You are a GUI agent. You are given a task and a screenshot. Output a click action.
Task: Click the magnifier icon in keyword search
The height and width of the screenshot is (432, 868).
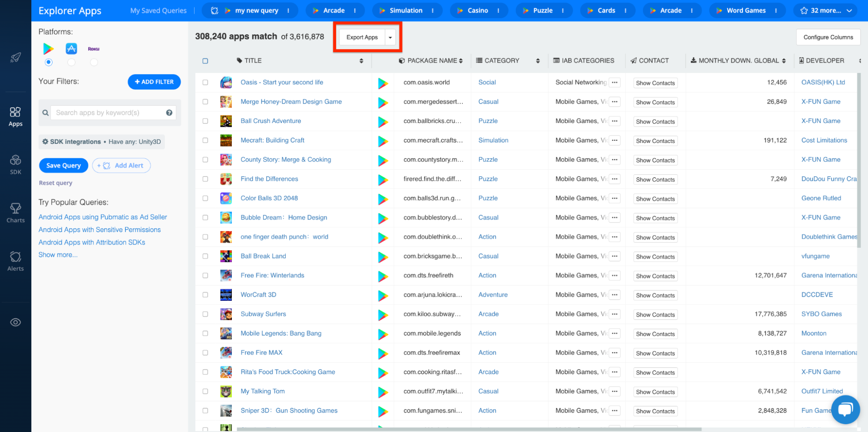(x=45, y=113)
